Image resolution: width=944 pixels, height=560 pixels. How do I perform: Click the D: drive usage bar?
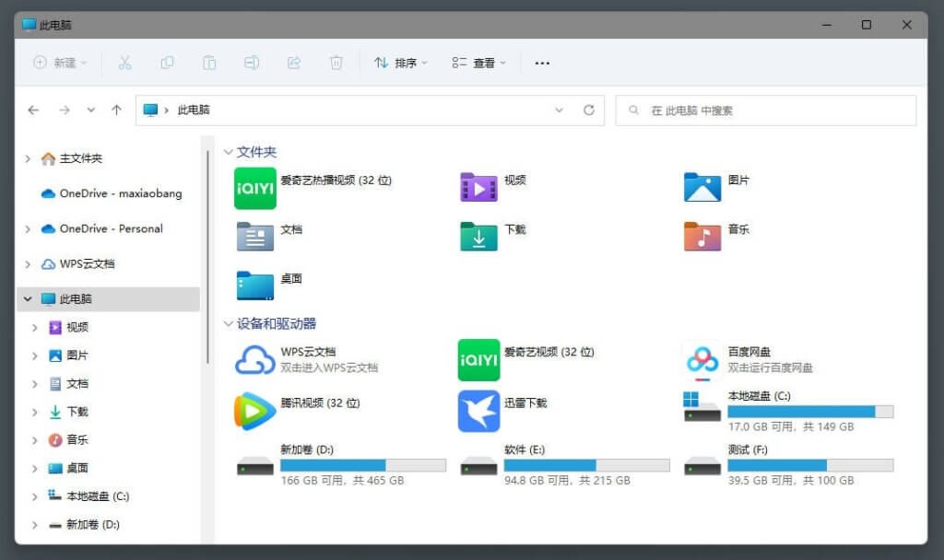coord(363,465)
